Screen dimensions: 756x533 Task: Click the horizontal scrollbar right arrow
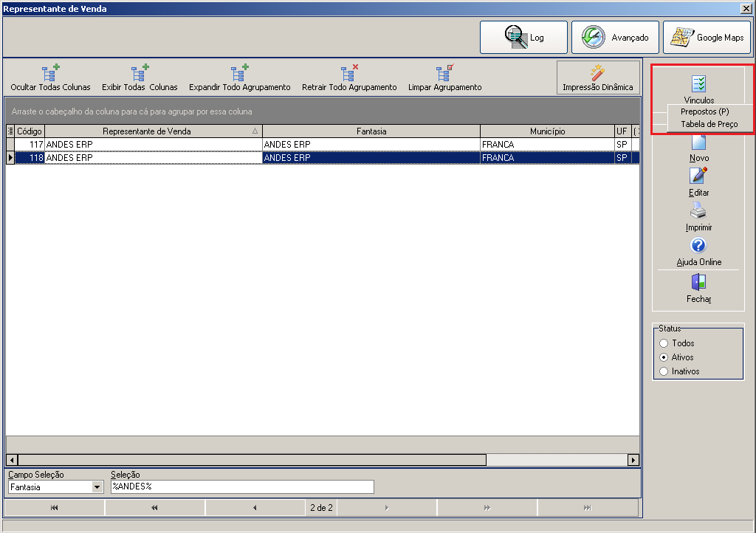click(633, 460)
